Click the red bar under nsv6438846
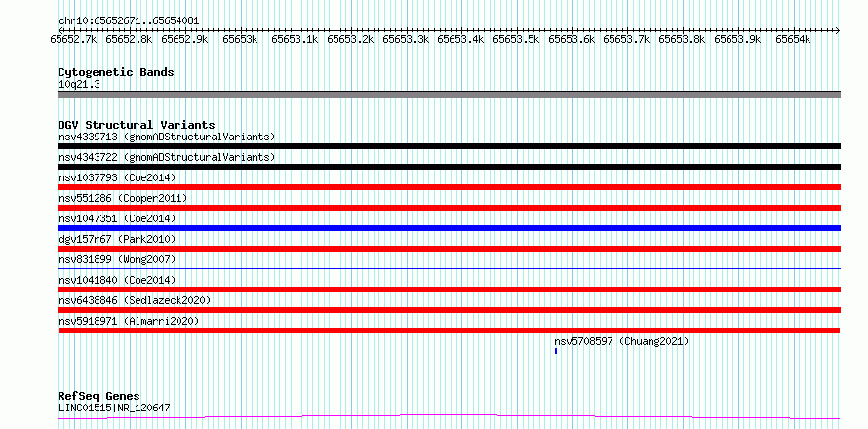Image resolution: width=868 pixels, height=429 pixels. click(449, 310)
